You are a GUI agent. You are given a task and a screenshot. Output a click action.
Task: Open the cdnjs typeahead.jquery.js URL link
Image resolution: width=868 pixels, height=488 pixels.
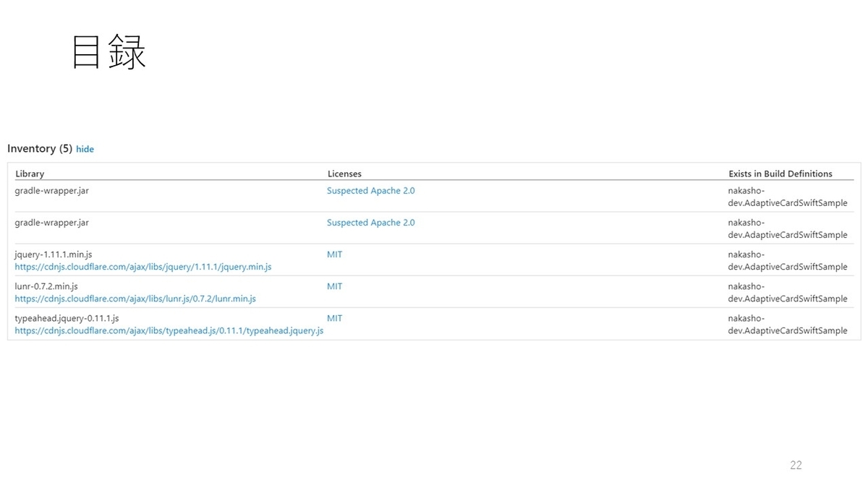coord(169,330)
